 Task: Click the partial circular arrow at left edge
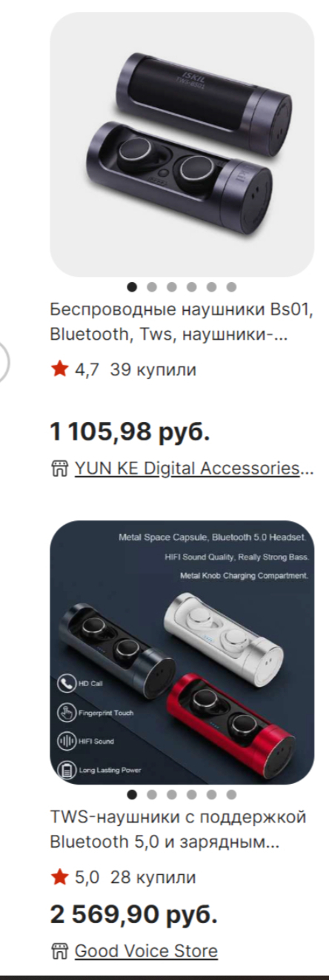(x=4, y=363)
